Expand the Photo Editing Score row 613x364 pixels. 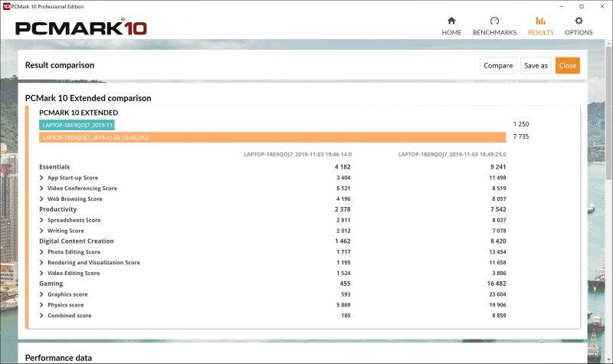pos(41,252)
